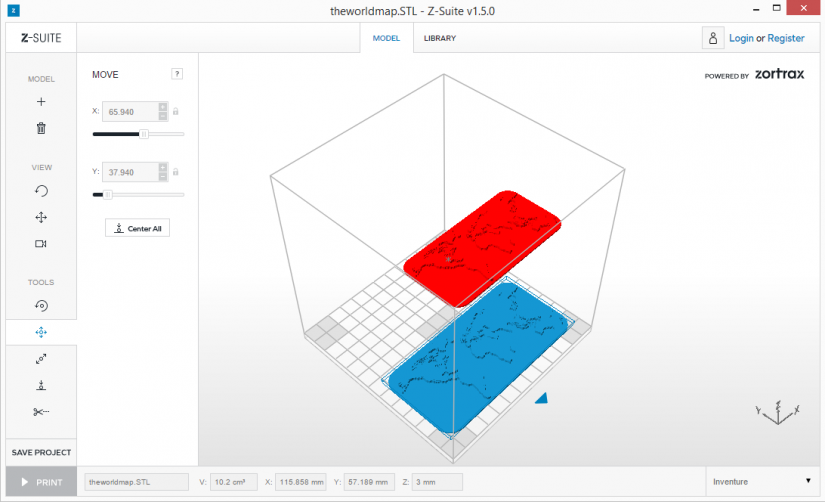Screen dimensions: 825x502
Task: Increase Y value with plus stepper
Action: pos(163,167)
